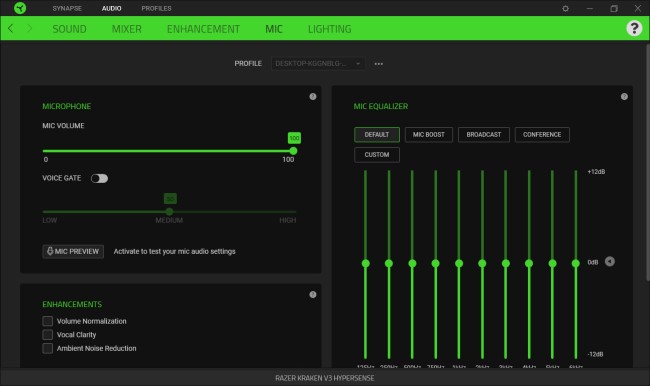This screenshot has width=650, height=386.
Task: Open the Profile dropdown
Action: [x=318, y=63]
